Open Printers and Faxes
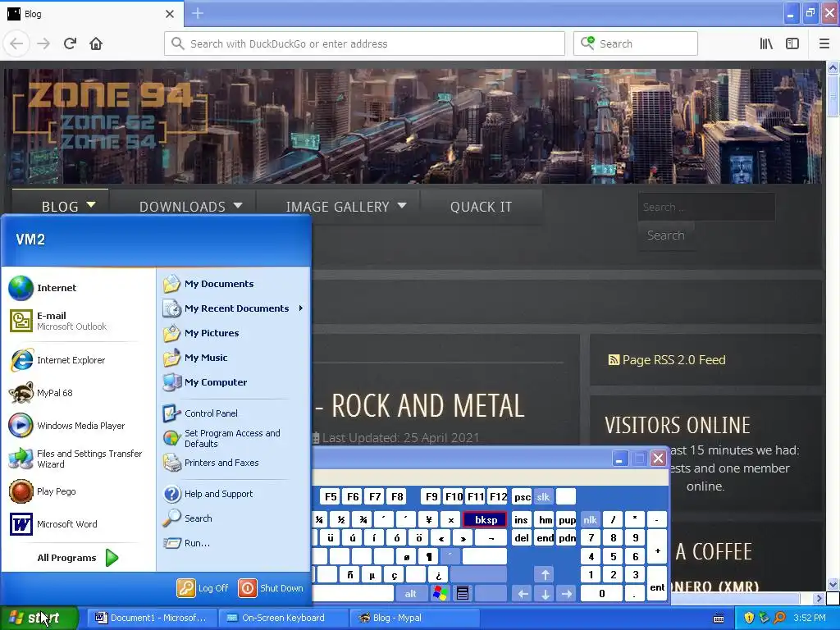Viewport: 840px width, 630px height. pyautogui.click(x=211, y=463)
